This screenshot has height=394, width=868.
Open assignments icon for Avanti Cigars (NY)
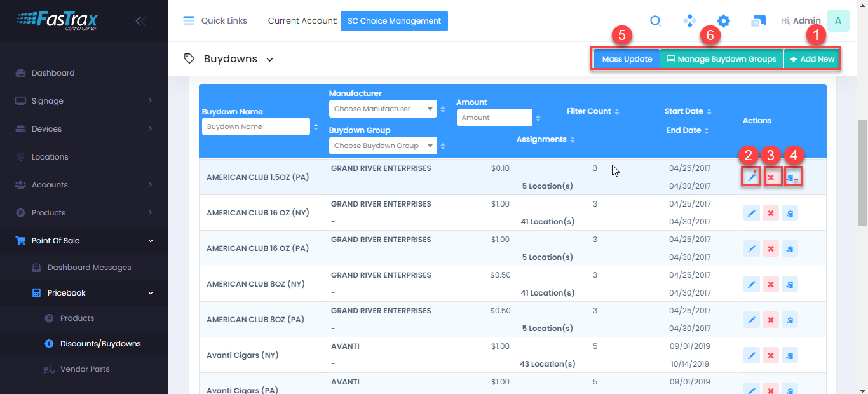click(790, 355)
